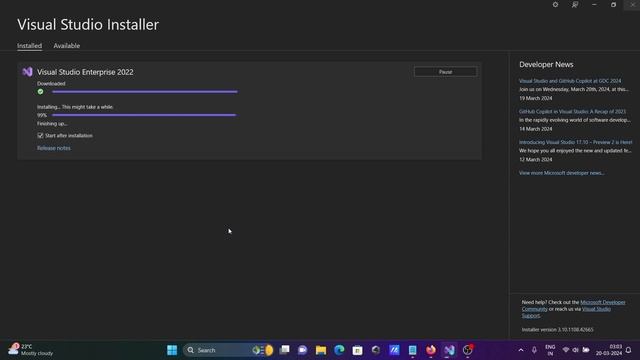Switch to the Installed tab
The image size is (640, 360).
point(29,46)
